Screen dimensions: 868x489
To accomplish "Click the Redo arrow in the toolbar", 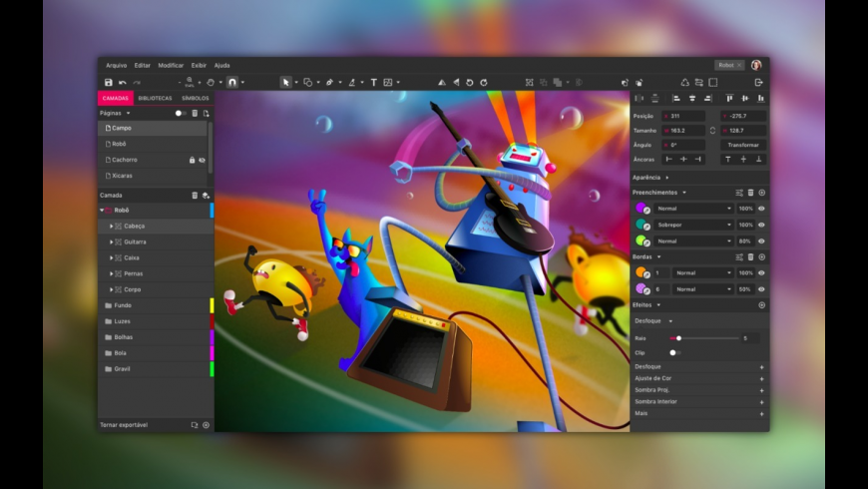I will coord(136,83).
